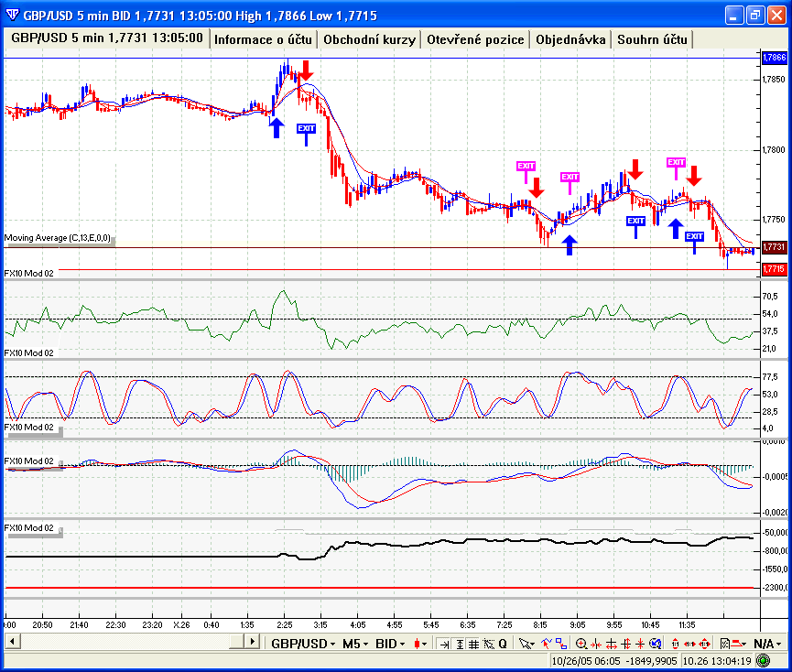The width and height of the screenshot is (792, 672).
Task: Open the M5 timeframe dropdown
Action: pos(354,644)
